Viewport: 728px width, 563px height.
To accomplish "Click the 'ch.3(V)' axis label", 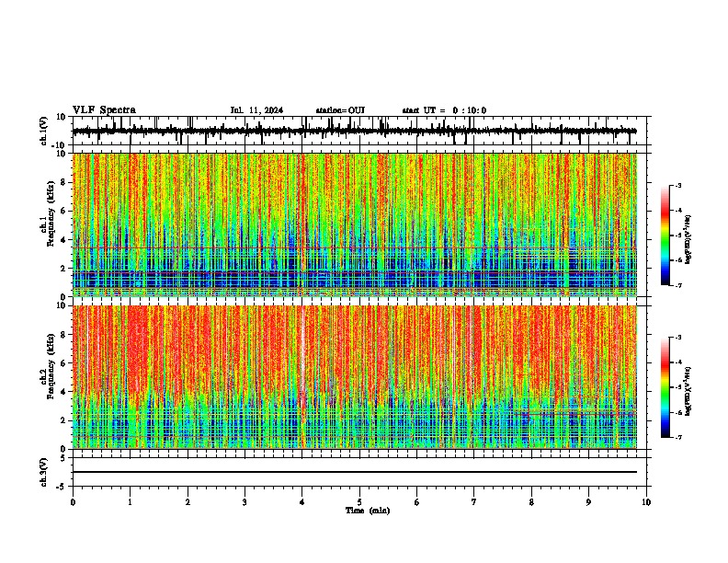I will (x=44, y=472).
